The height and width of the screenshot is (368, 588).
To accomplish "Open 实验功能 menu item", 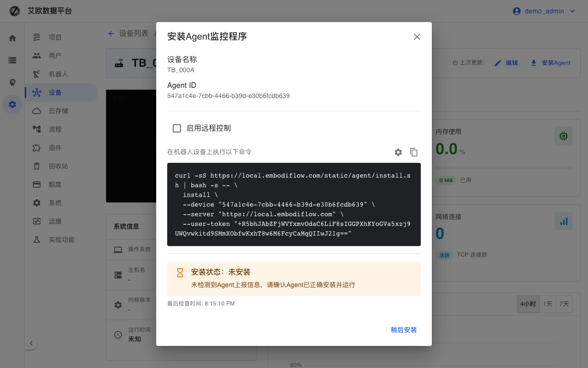I will point(62,240).
